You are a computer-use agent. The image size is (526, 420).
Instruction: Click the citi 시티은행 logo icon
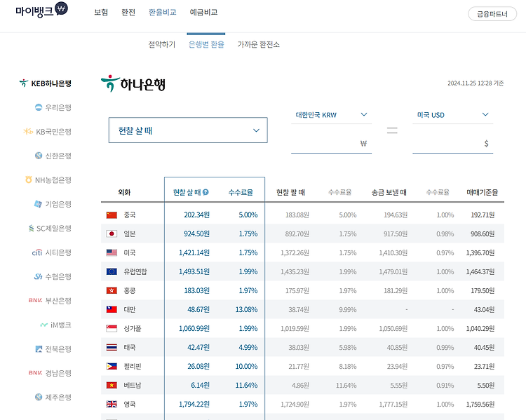37,252
